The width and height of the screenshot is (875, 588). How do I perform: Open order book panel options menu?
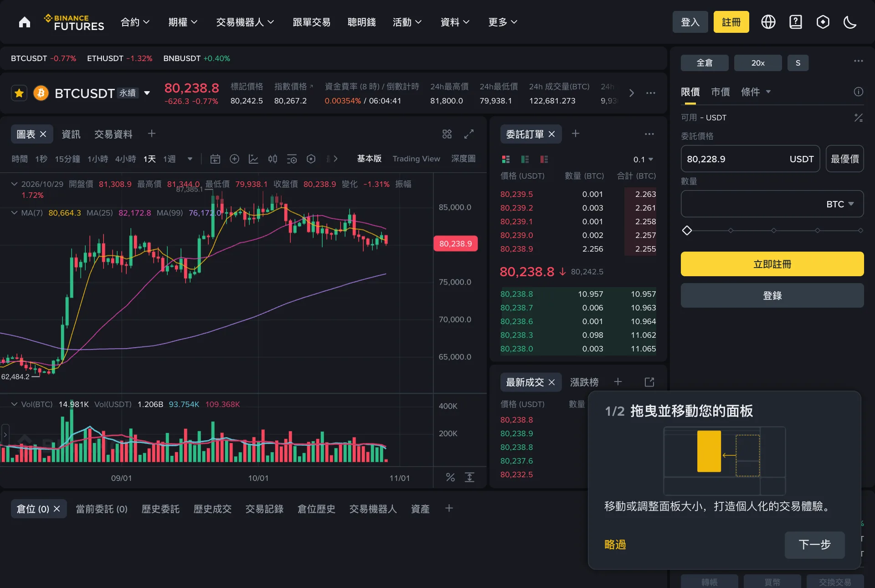click(x=649, y=134)
